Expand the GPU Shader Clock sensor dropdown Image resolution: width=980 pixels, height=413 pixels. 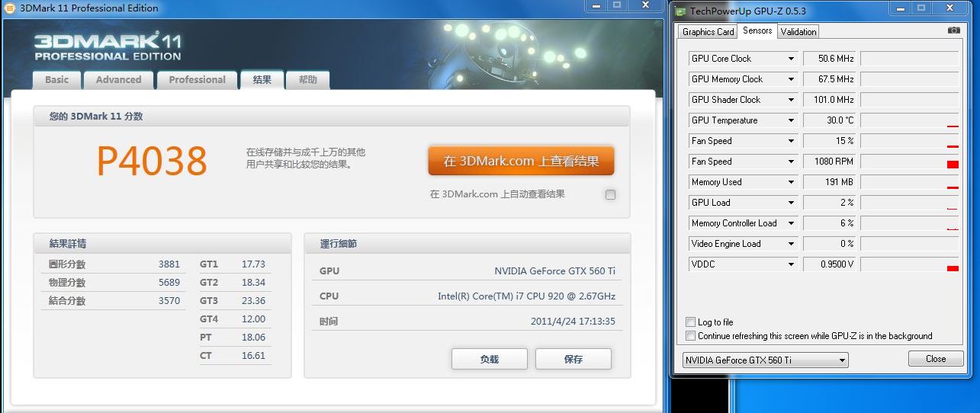coord(791,100)
